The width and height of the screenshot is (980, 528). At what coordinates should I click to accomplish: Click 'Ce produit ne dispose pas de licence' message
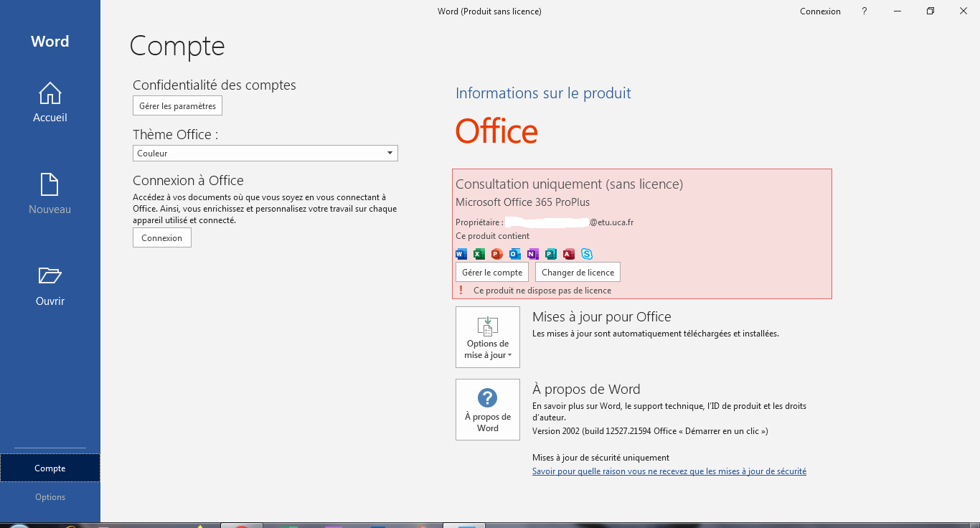point(542,291)
